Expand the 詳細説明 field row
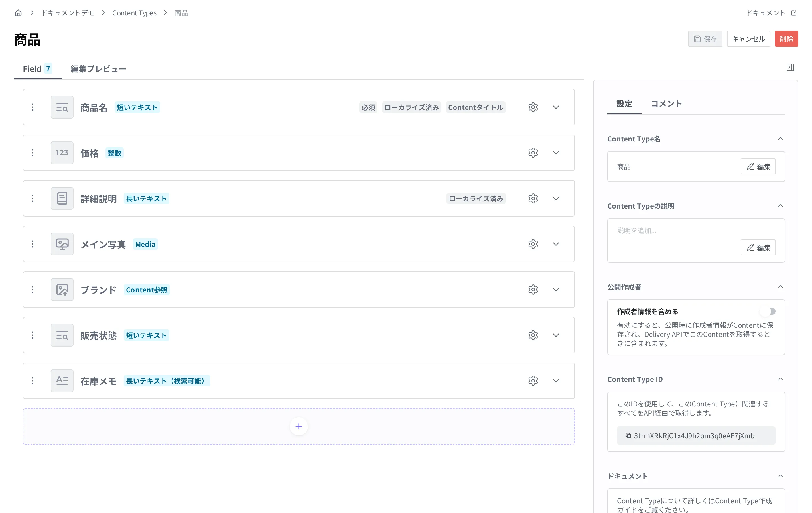Viewport: 812px width, 513px height. pos(556,198)
